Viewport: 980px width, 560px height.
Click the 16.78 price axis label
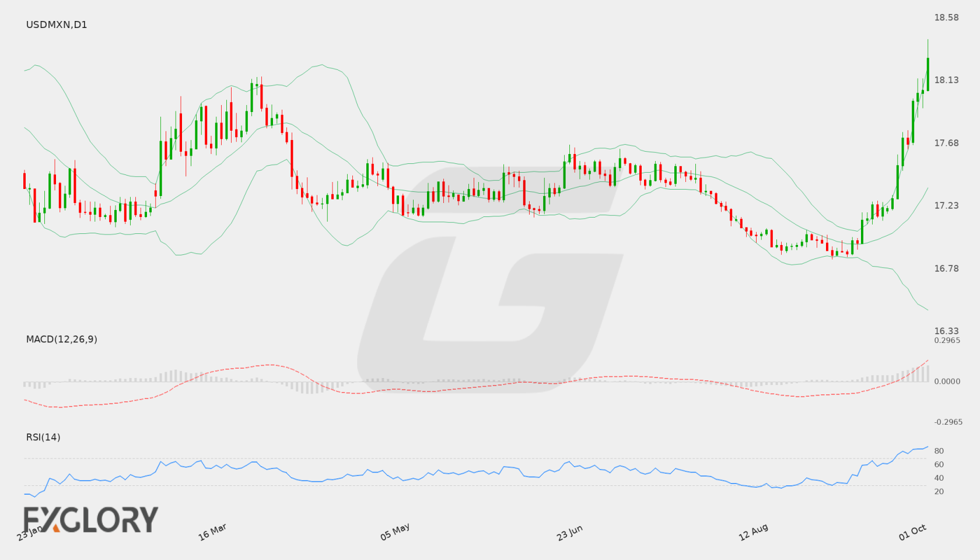pyautogui.click(x=946, y=268)
